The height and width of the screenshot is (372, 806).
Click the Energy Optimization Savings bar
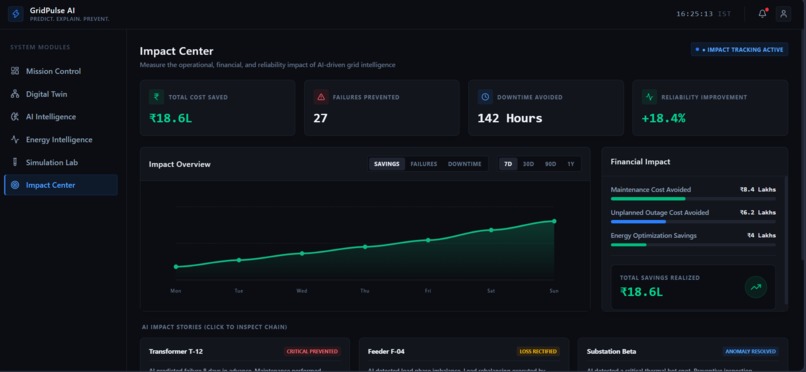[693, 245]
